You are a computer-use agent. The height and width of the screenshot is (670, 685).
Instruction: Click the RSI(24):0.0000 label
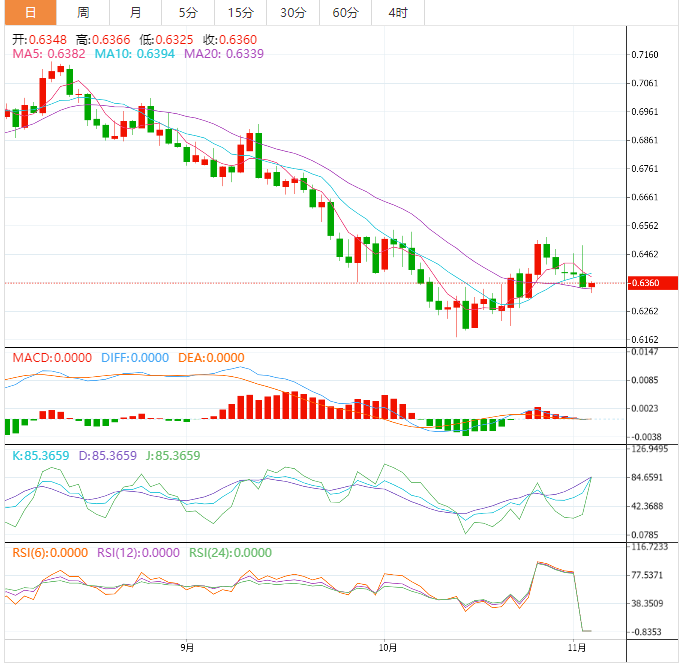pos(230,553)
